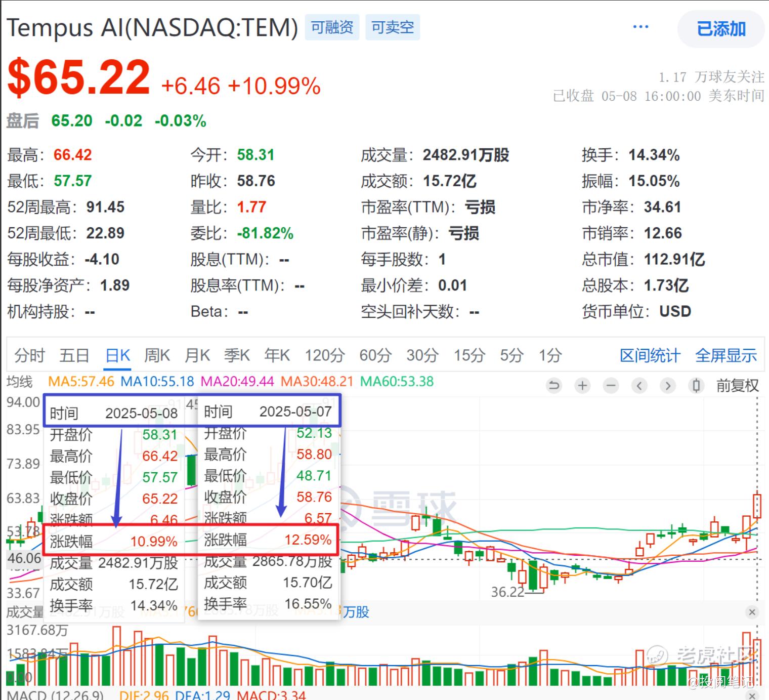769x700 pixels.
Task: Click the 总股本 value 1.73亿
Action: (666, 285)
